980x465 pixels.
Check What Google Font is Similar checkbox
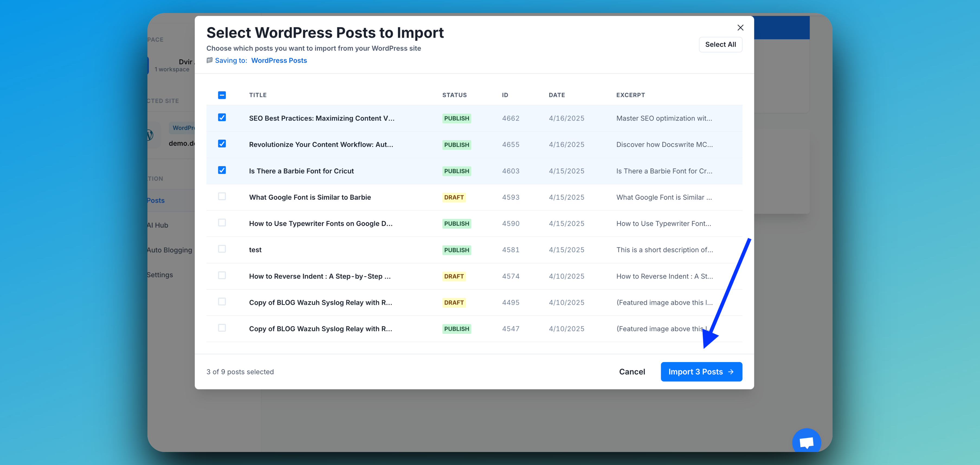click(x=222, y=196)
